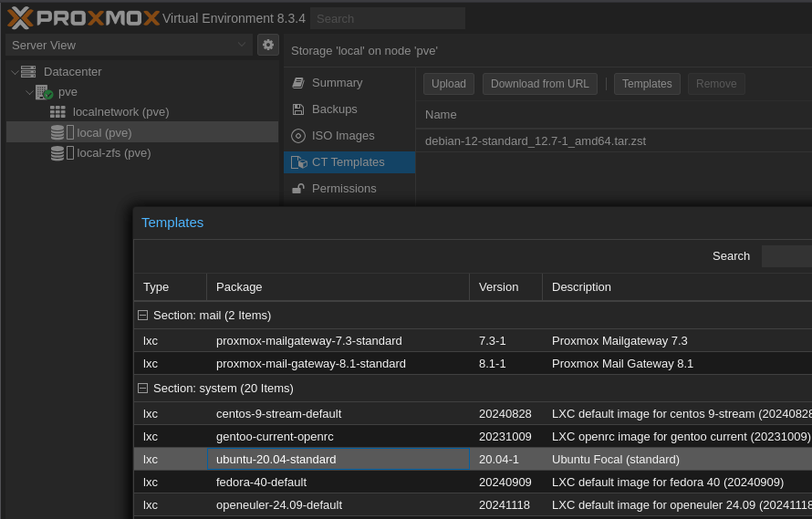Click the localnetwork grid icon
812x519 pixels.
[x=57, y=112]
